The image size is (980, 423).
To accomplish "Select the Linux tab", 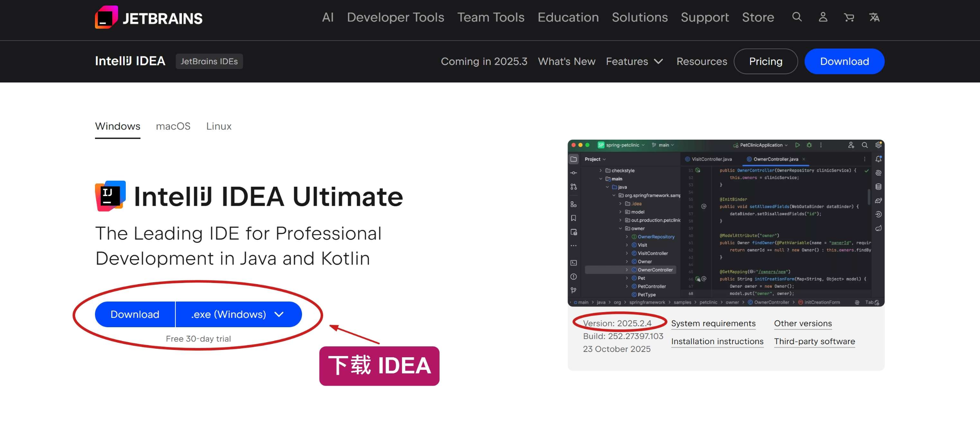I will (x=219, y=126).
